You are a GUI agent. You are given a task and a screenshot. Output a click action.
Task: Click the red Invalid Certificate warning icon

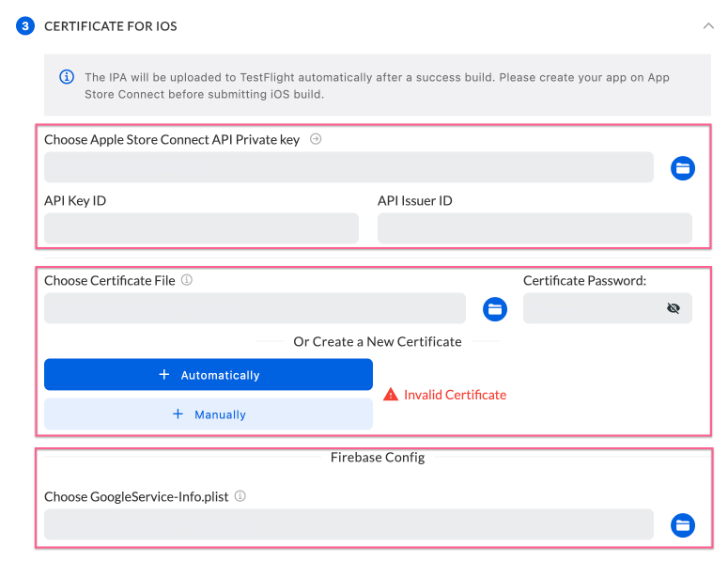tap(391, 396)
